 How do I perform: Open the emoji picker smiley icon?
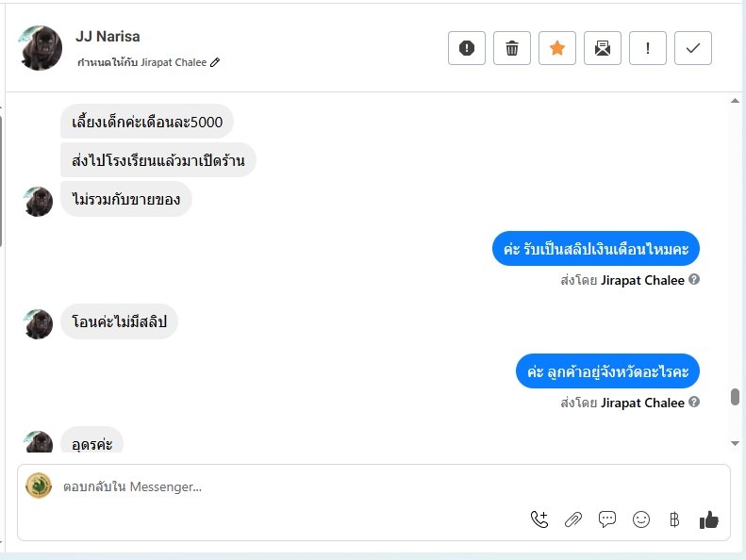tap(641, 519)
